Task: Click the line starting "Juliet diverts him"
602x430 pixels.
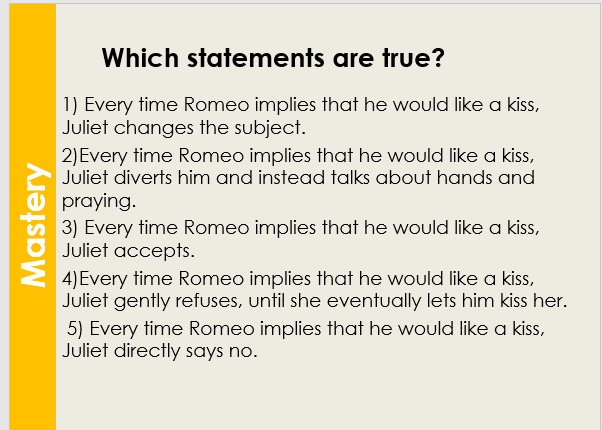Action: click(x=298, y=178)
